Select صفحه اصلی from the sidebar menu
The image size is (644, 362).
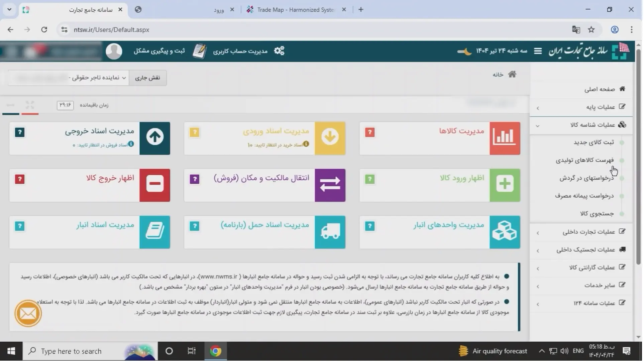pos(598,89)
